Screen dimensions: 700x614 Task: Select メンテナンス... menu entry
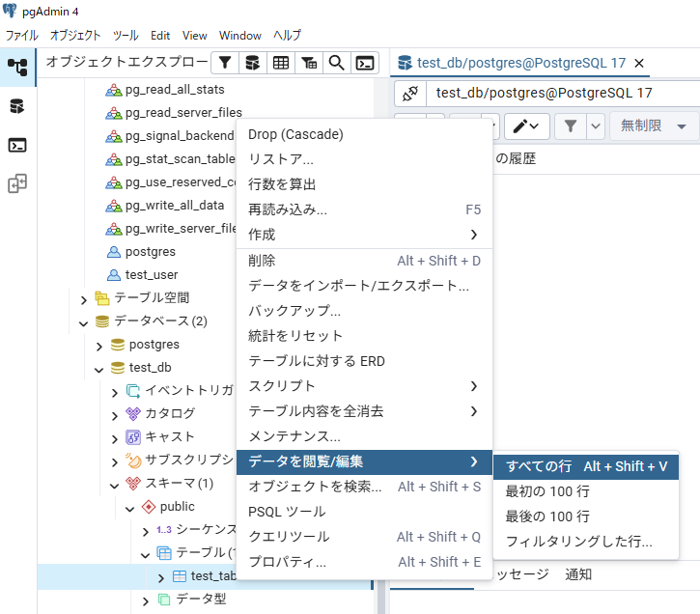tap(364, 436)
